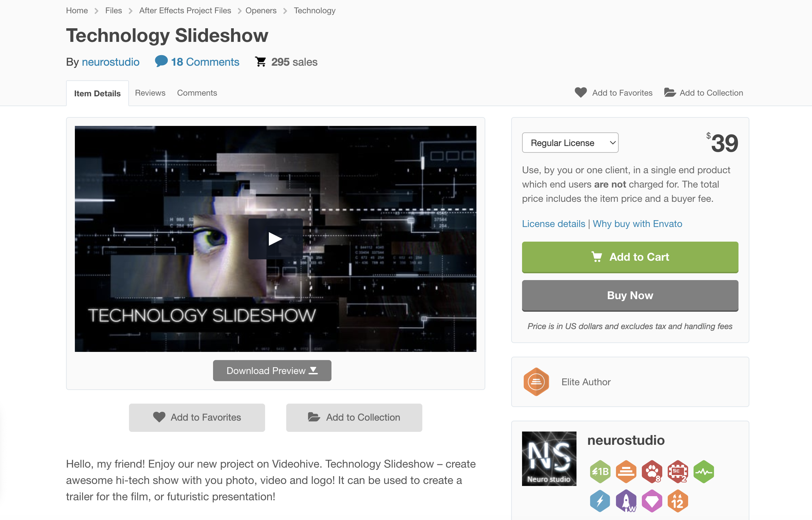Click the Elite Author hexagon badge
Viewport: 812px width, 520px height.
[536, 382]
